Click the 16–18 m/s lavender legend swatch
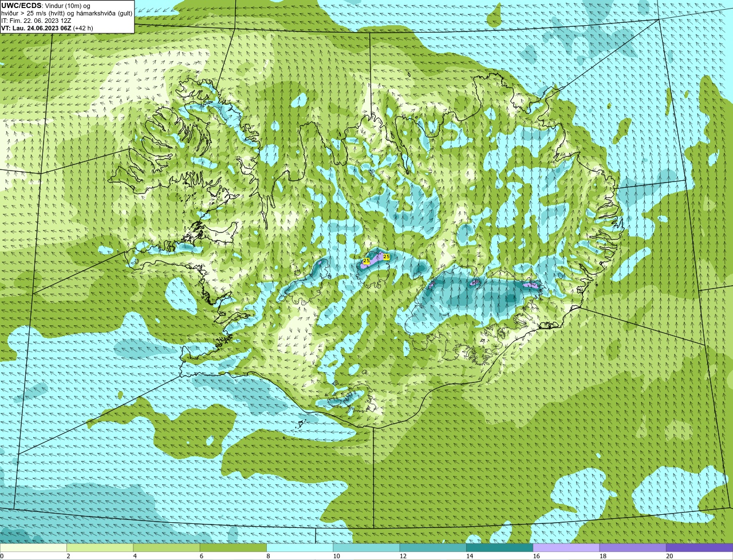The width and height of the screenshot is (733, 560). click(x=566, y=547)
